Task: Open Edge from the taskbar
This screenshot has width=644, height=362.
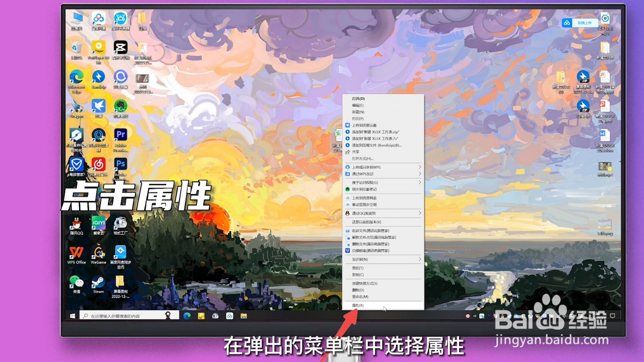Action: click(187, 316)
